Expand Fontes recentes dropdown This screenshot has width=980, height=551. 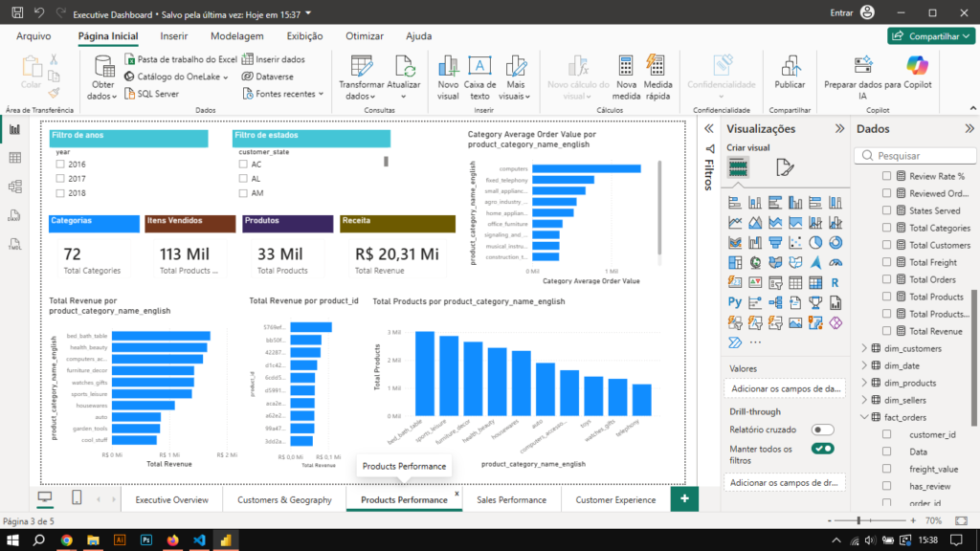tap(282, 94)
